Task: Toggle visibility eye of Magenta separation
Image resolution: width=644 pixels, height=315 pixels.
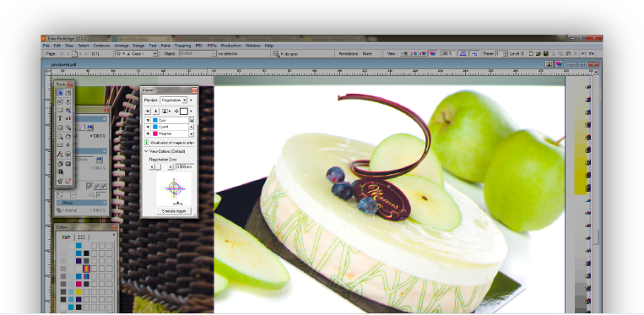Action: (148, 133)
